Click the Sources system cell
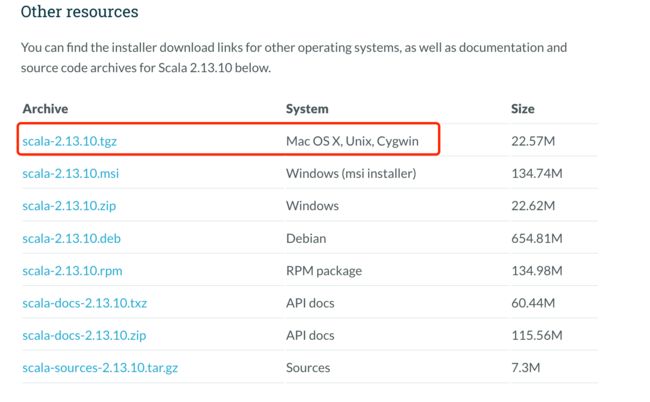 308,368
